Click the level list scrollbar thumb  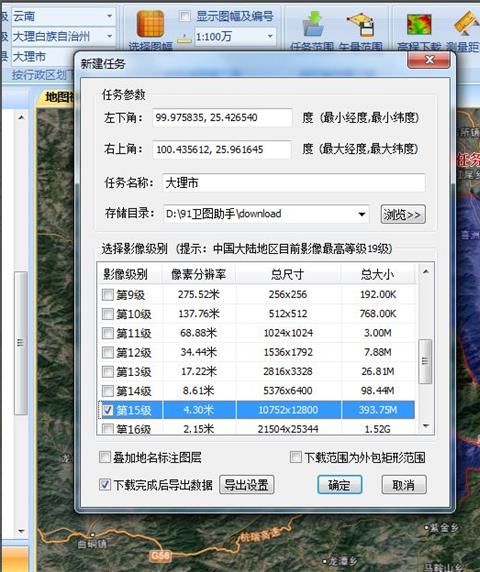(425, 361)
